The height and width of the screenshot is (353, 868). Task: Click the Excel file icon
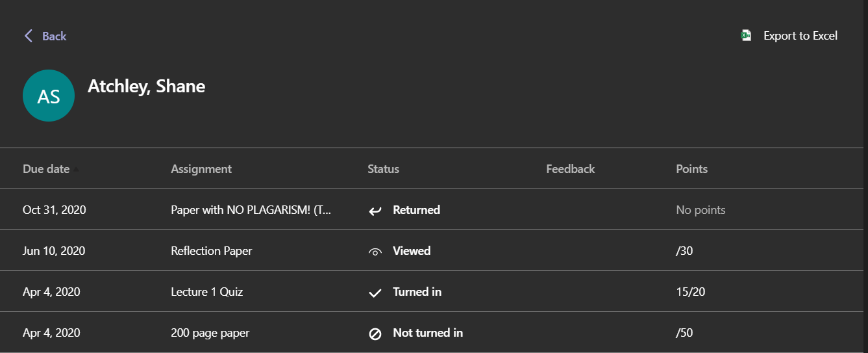(747, 36)
